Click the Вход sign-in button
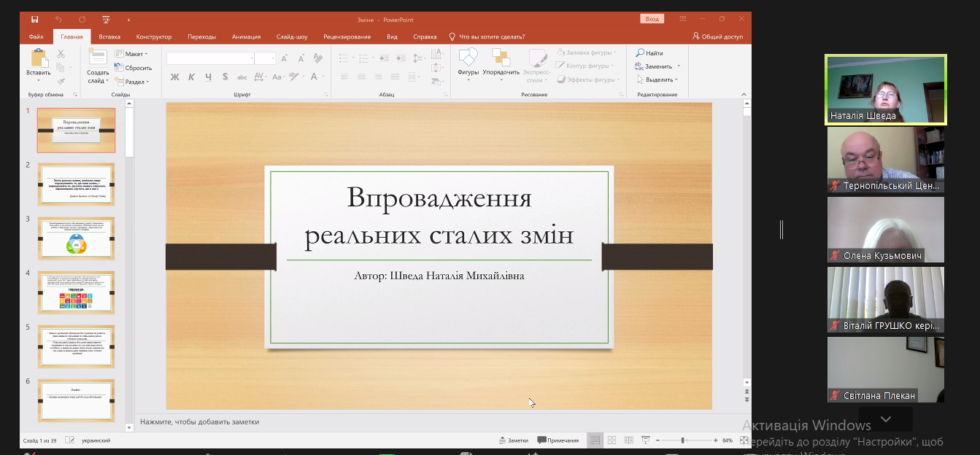Screen dimensions: 980x455 coord(652,19)
